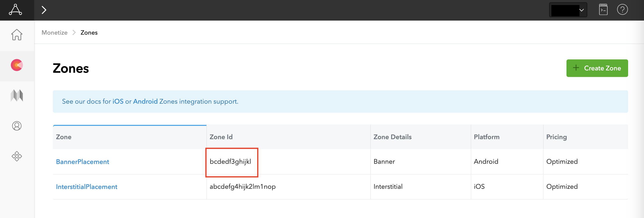Open the InterstitialPlacement zone
Viewport: 644px width, 218px height.
pos(86,187)
